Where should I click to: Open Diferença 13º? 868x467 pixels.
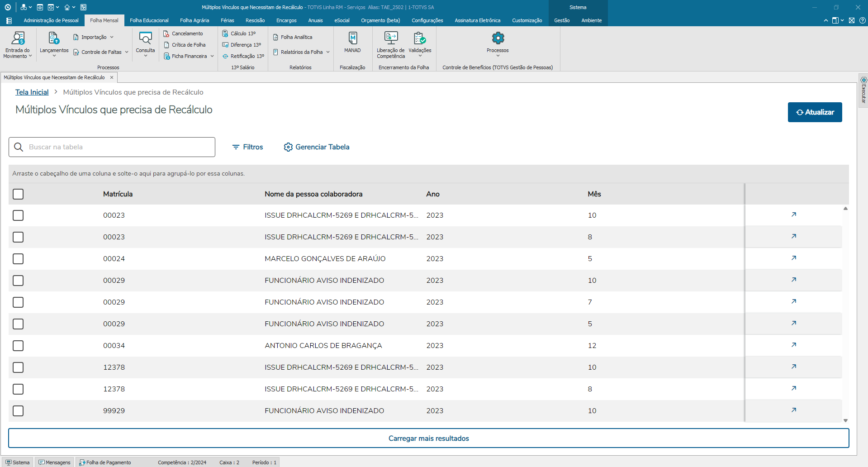click(x=242, y=45)
